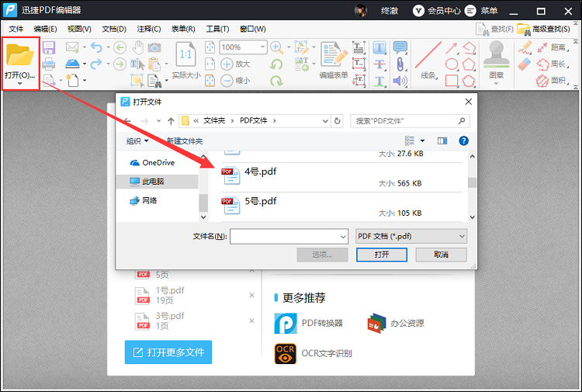Viewport: 582px width, 392px height.
Task: Click the Undo arrow icon
Action: [96, 47]
